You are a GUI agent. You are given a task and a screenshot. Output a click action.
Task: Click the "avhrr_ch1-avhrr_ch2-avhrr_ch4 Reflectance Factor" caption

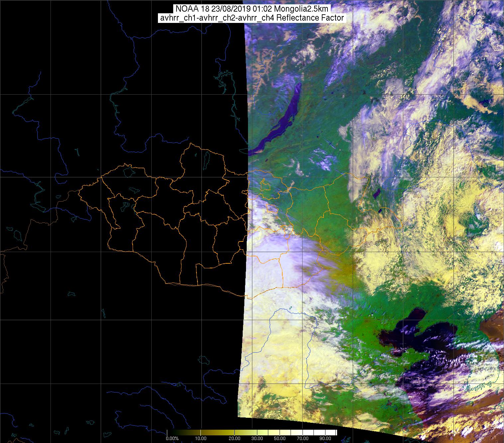[x=252, y=18]
